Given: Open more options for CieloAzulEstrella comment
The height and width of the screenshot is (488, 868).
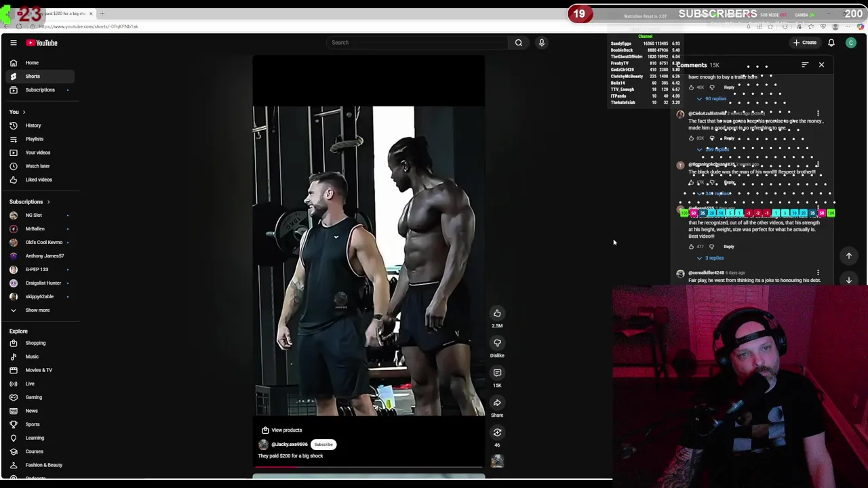Looking at the screenshot, I should (x=818, y=114).
